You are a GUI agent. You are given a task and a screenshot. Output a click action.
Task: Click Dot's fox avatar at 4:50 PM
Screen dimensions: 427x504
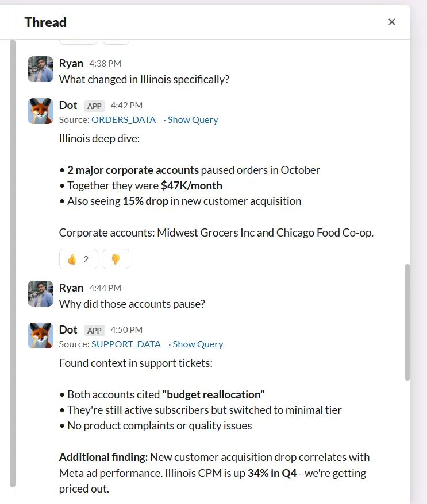point(40,335)
